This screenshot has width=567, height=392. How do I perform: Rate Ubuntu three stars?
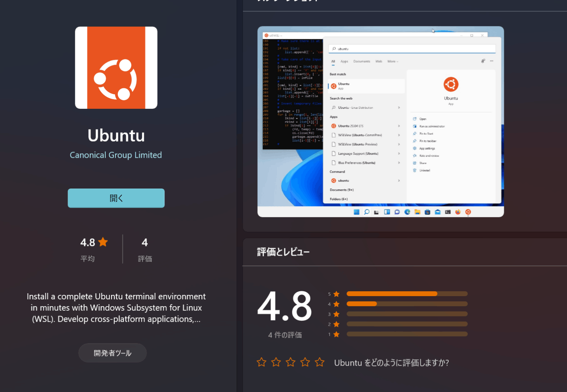tap(291, 362)
